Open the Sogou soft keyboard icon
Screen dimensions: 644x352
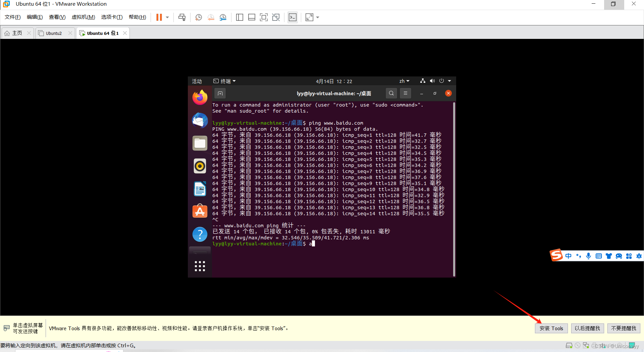(599, 256)
